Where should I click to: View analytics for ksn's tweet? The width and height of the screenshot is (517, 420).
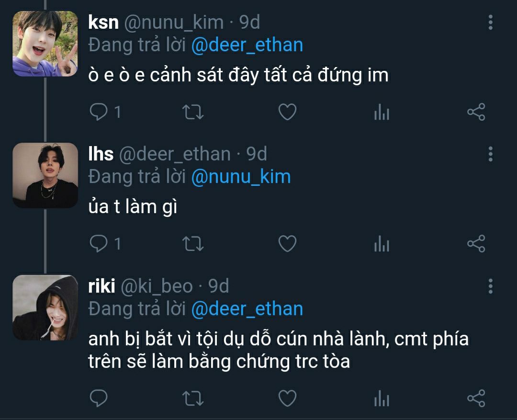coord(381,113)
